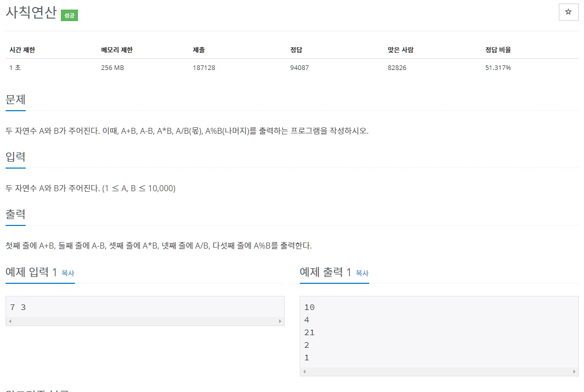Screen dimensions: 584x392
Task: Copy example output 1 via 복사 link
Action: coord(362,273)
